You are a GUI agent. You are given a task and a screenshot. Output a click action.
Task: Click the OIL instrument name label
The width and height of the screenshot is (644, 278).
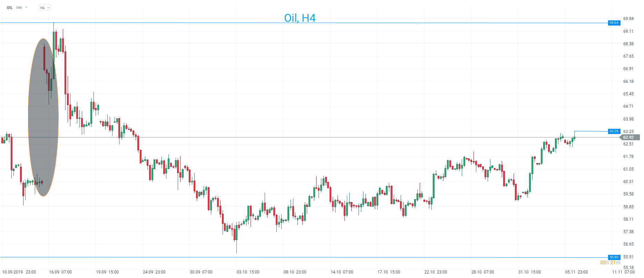click(x=10, y=8)
